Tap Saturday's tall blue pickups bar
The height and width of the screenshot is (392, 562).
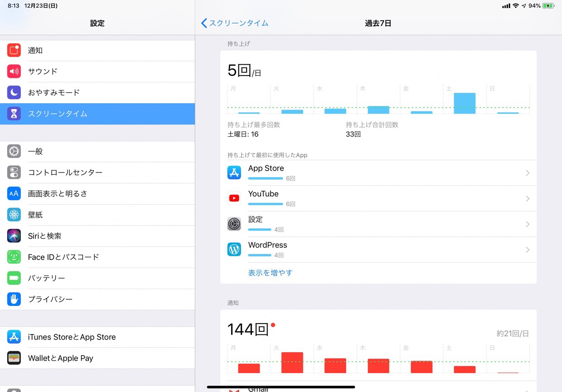coord(465,103)
